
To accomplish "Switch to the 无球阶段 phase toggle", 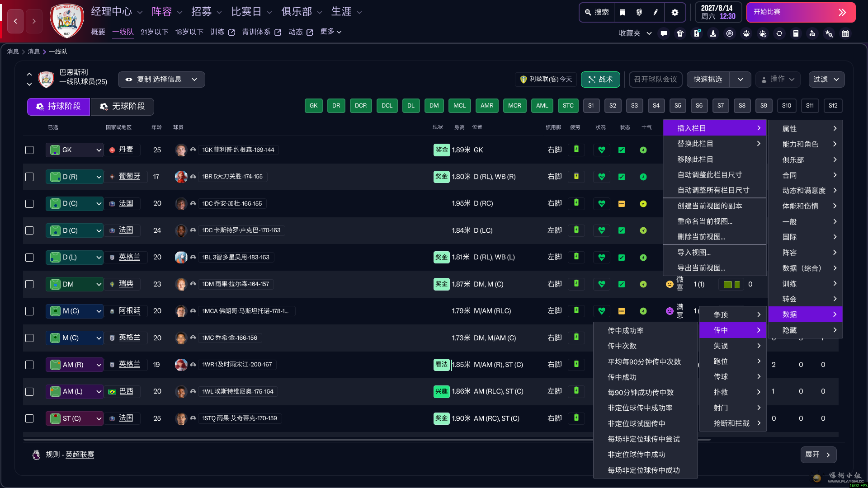I will tap(122, 107).
